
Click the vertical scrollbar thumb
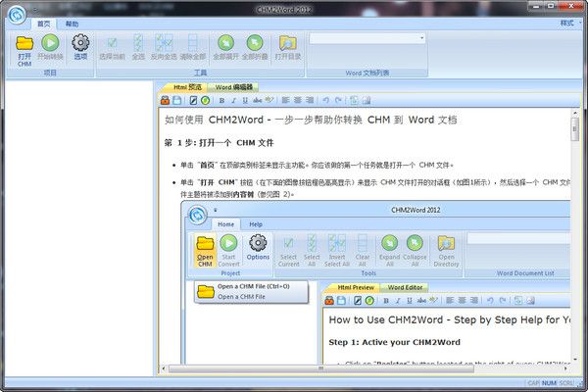click(x=574, y=128)
